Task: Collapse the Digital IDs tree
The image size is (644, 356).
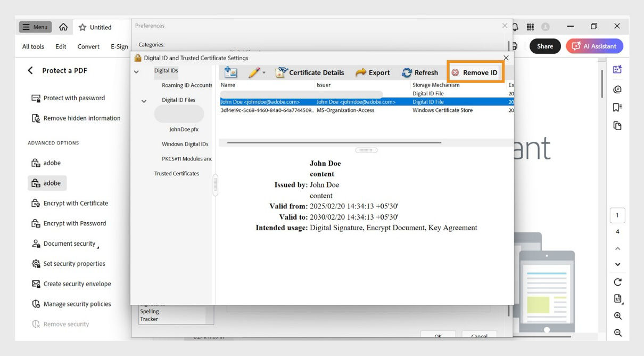Action: [137, 70]
